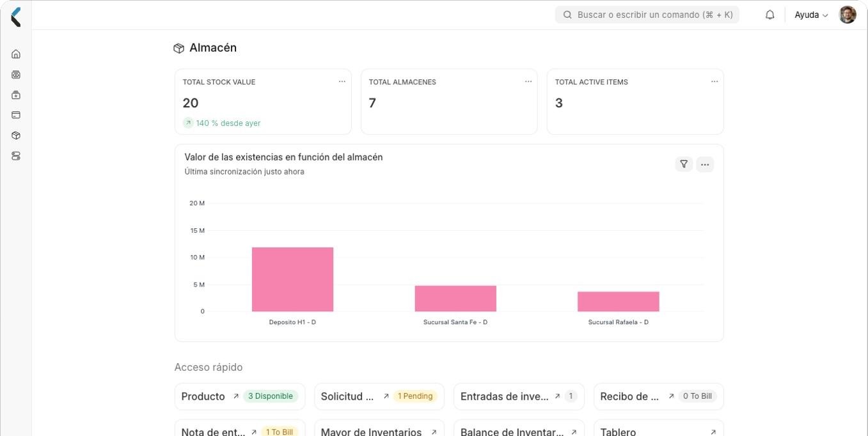Click arrow icon beside Recibo de shortcut

(x=671, y=396)
